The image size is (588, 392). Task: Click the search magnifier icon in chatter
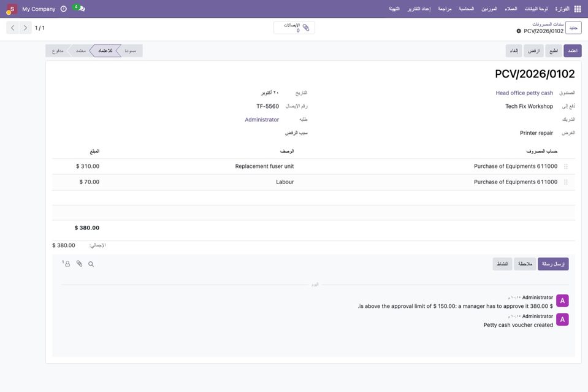click(91, 264)
